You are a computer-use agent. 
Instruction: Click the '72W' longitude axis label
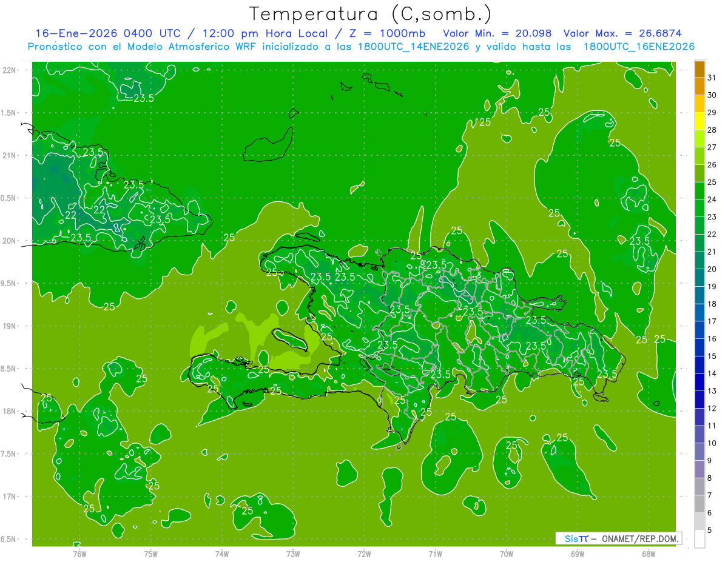[x=364, y=554]
